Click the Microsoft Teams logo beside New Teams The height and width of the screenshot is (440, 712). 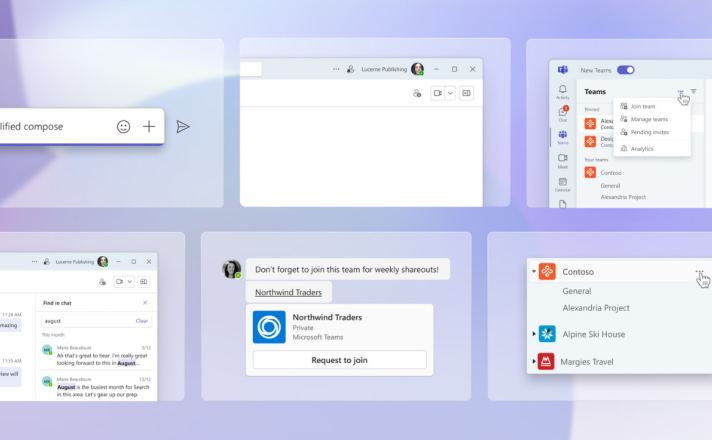pos(563,70)
